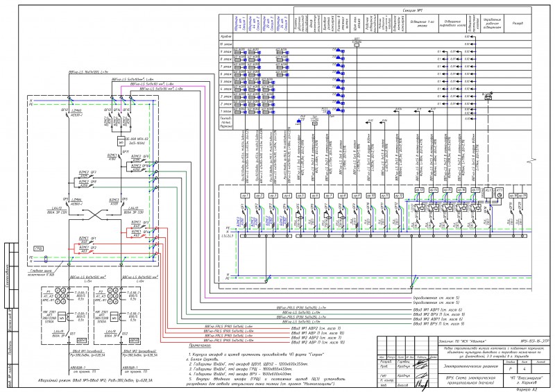Select the 'Примечания:' heading
Image resolution: width=555 pixels, height=392 pixels.
tap(200, 346)
